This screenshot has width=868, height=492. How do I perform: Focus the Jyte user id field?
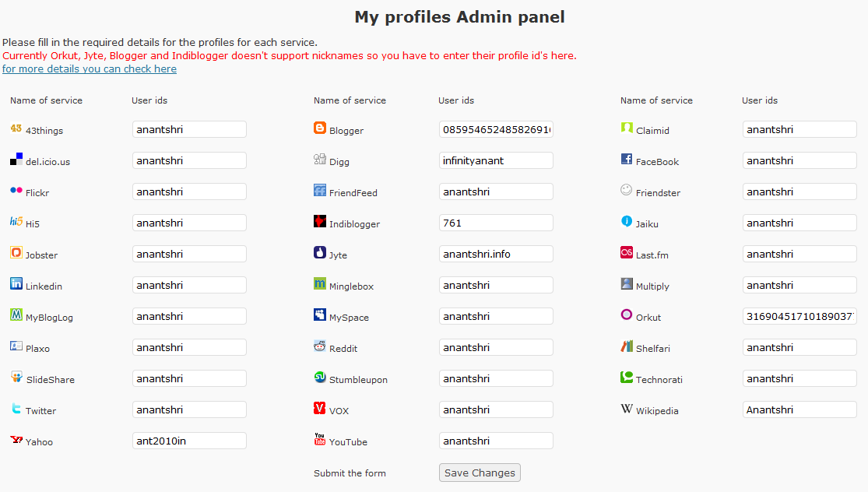coord(496,254)
